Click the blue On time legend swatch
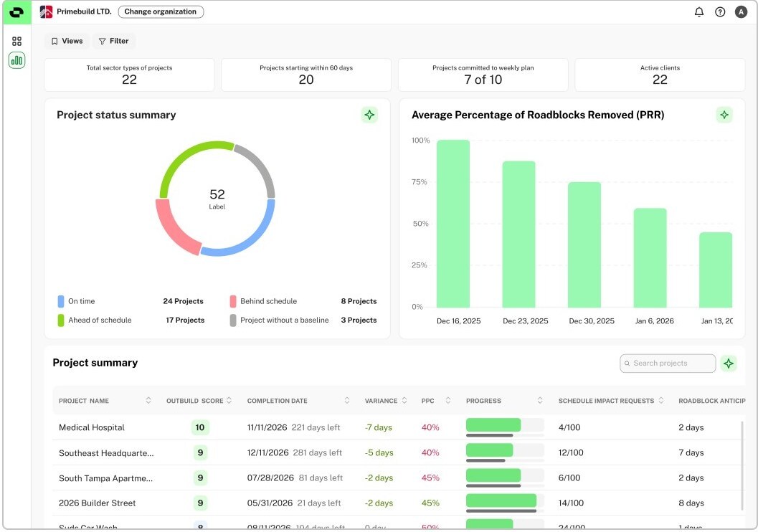 pos(61,301)
